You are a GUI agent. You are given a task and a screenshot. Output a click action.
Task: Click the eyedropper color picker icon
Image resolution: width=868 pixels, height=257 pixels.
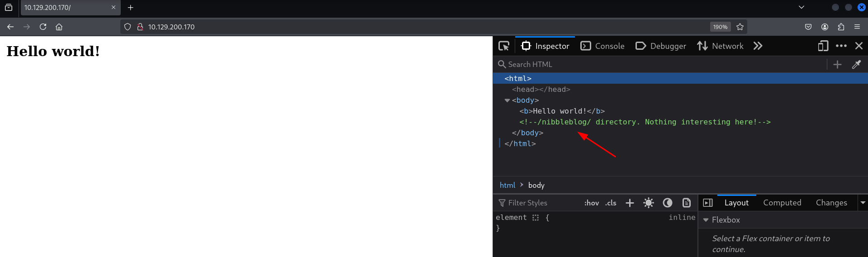856,64
